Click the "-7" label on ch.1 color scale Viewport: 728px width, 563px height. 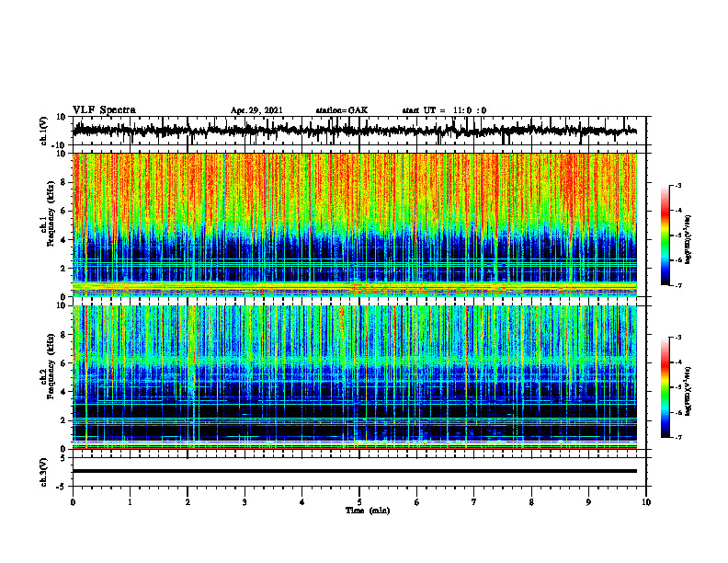(678, 285)
